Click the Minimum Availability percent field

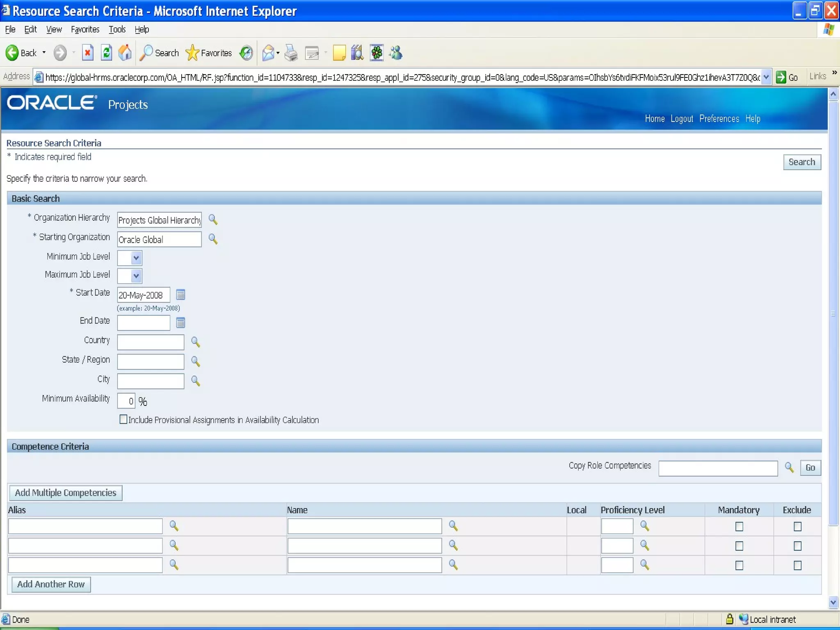(126, 401)
